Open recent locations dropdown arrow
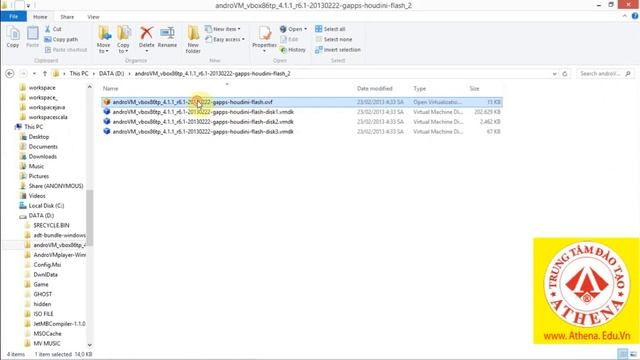The width and height of the screenshot is (640, 360). click(34, 73)
